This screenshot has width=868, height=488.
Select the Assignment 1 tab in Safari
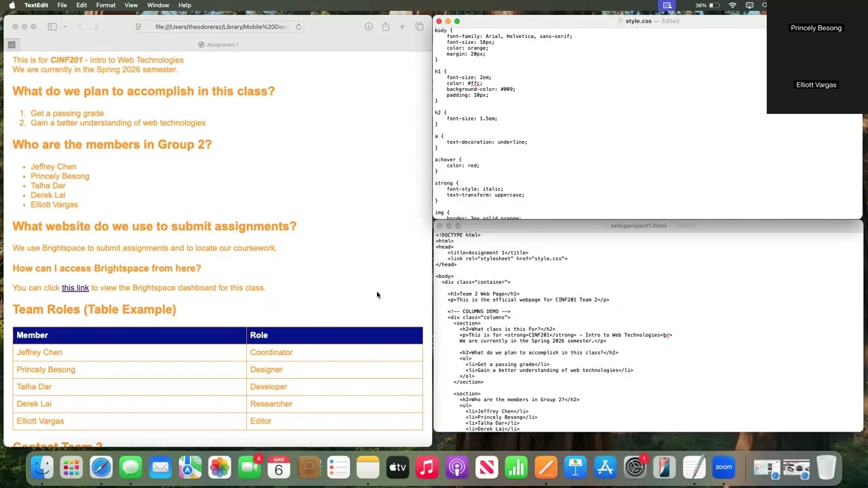tap(218, 45)
